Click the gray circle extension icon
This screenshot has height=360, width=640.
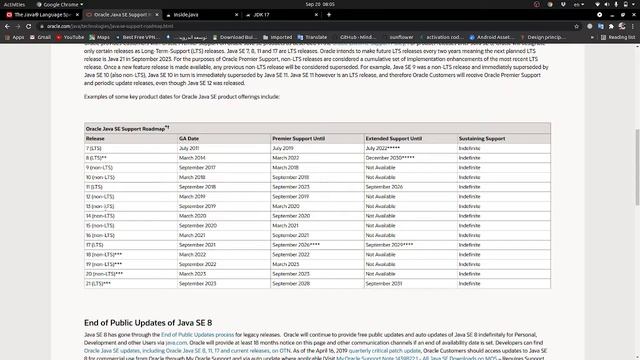590,26
